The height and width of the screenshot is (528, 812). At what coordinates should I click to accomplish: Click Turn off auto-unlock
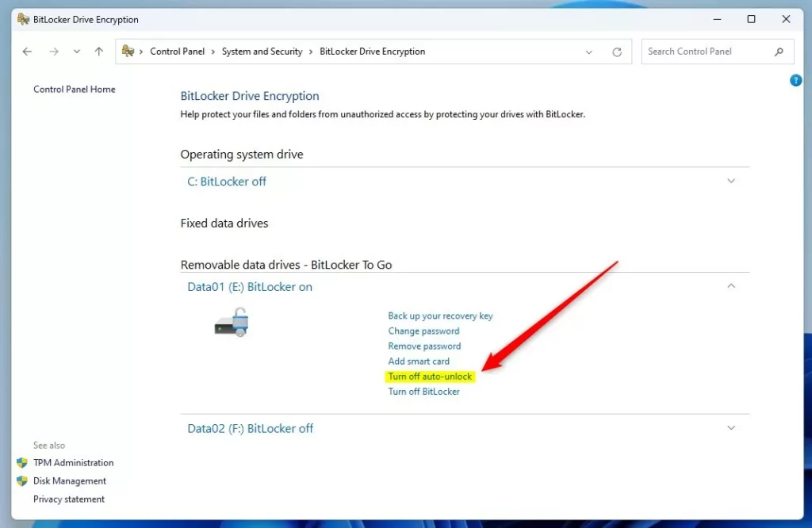click(430, 377)
